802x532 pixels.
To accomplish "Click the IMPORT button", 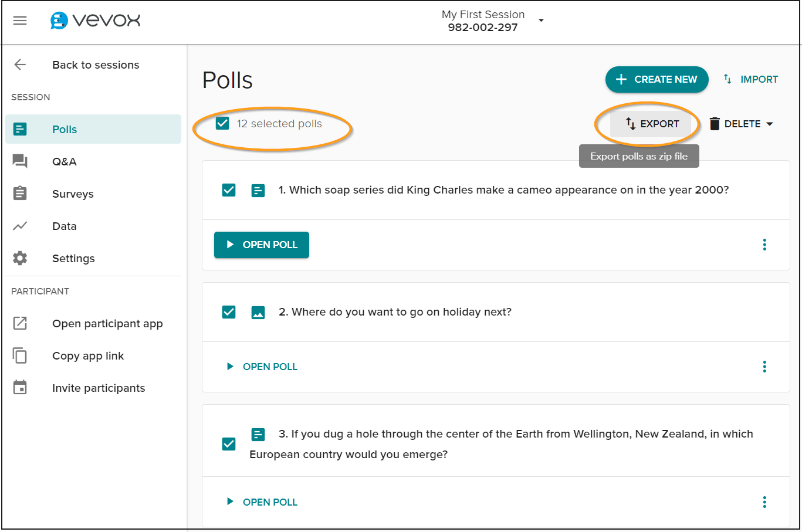I will click(751, 79).
